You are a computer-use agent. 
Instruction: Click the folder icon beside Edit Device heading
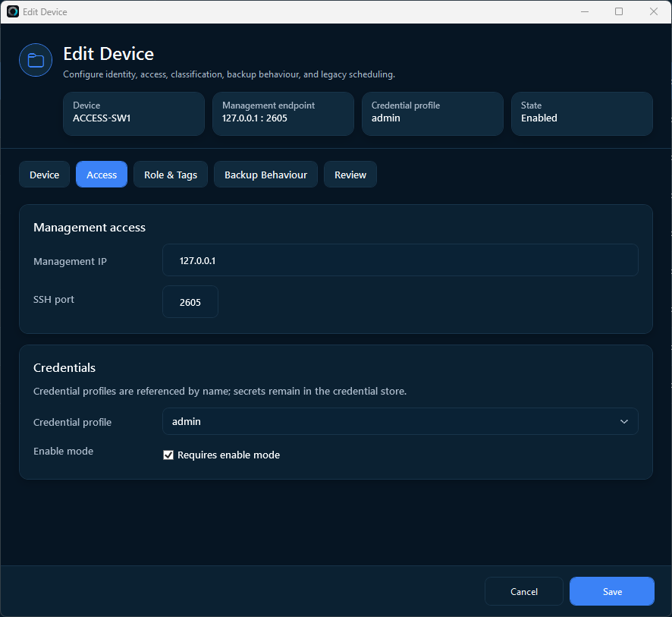[36, 60]
